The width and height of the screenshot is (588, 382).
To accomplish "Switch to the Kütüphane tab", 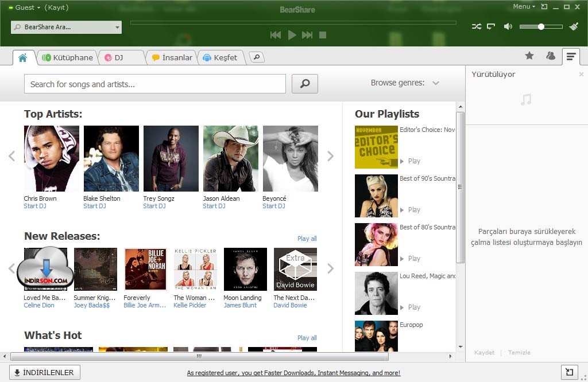I will (x=68, y=58).
